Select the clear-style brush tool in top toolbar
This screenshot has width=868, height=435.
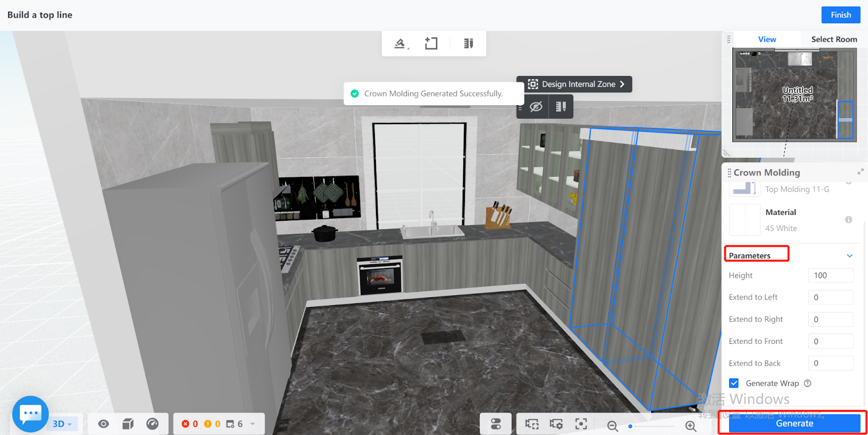(400, 43)
